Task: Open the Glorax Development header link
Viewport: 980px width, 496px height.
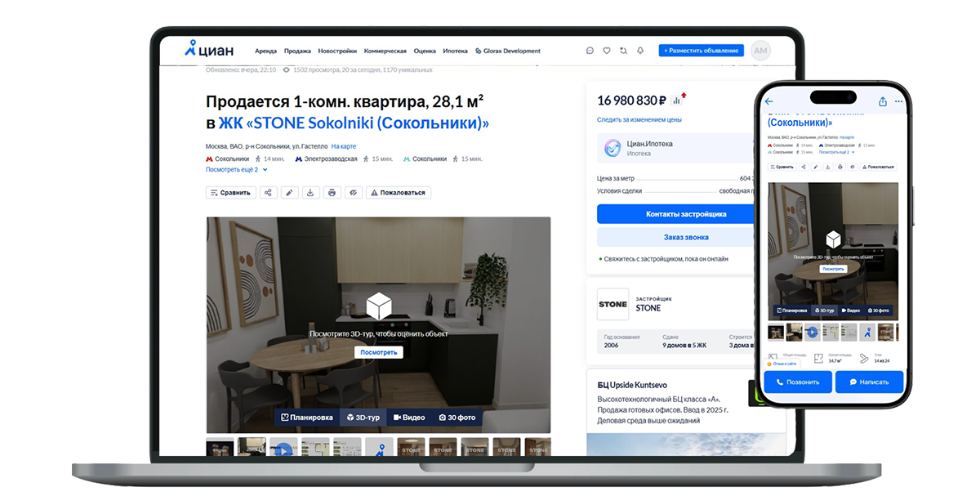Action: pos(507,51)
